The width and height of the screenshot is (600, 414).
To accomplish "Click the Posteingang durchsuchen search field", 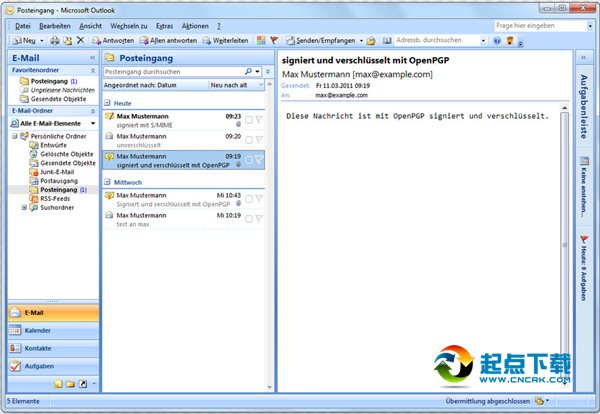I will click(x=174, y=72).
